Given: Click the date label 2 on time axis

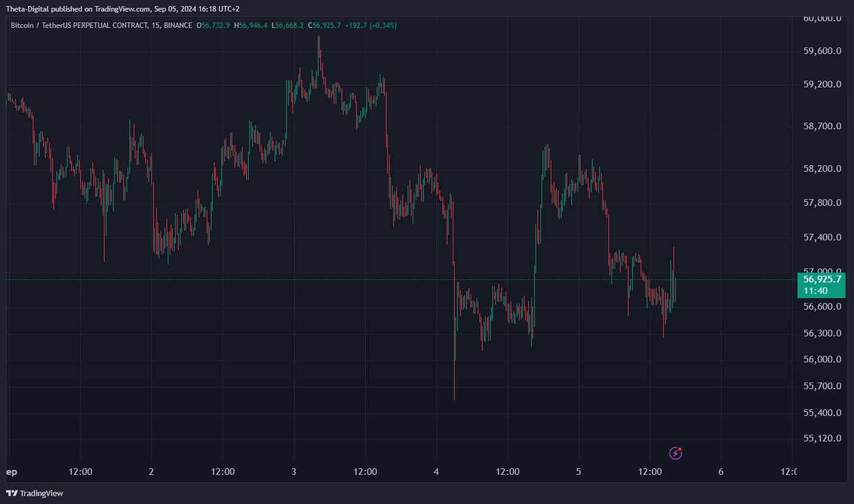Looking at the screenshot, I should click(151, 472).
